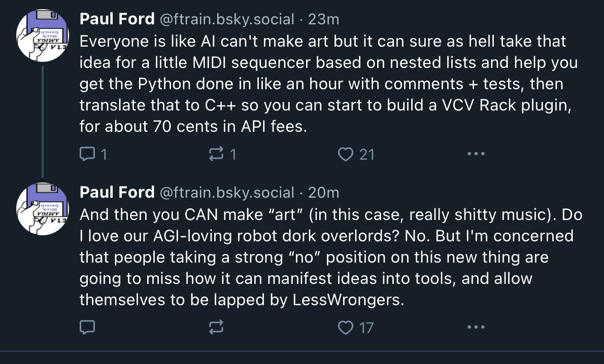Repost the second post about robot overlords
This screenshot has height=364, width=604.
tap(217, 327)
